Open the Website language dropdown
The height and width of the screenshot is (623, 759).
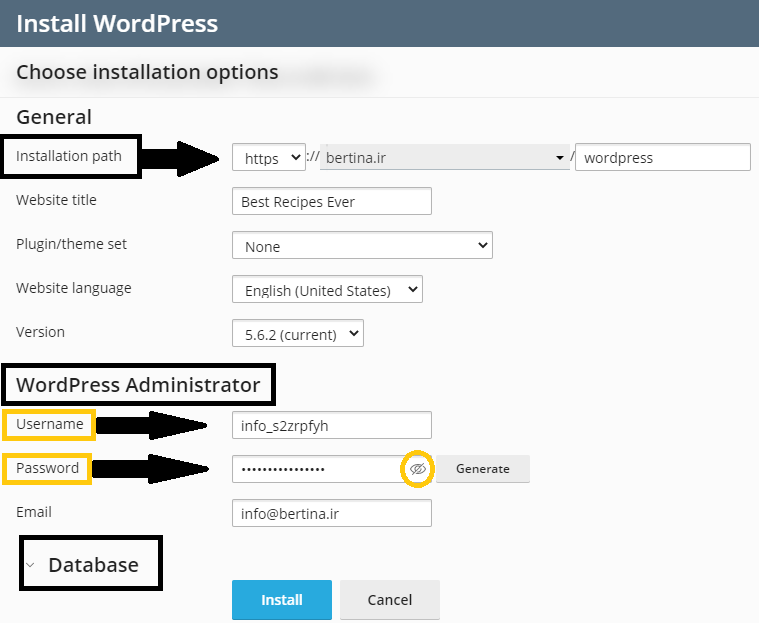click(x=327, y=289)
